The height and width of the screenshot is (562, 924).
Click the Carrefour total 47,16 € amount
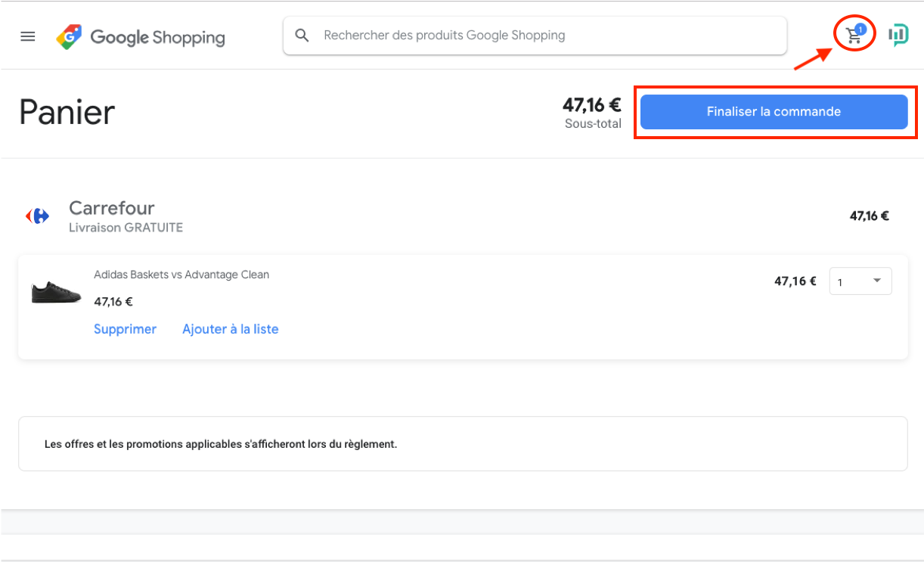coord(870,216)
